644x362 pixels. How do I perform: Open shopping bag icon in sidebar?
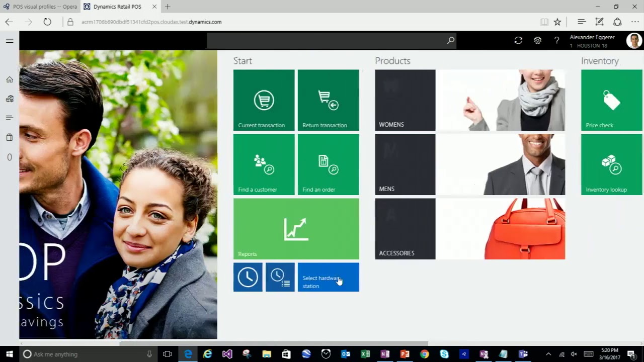coord(10,137)
